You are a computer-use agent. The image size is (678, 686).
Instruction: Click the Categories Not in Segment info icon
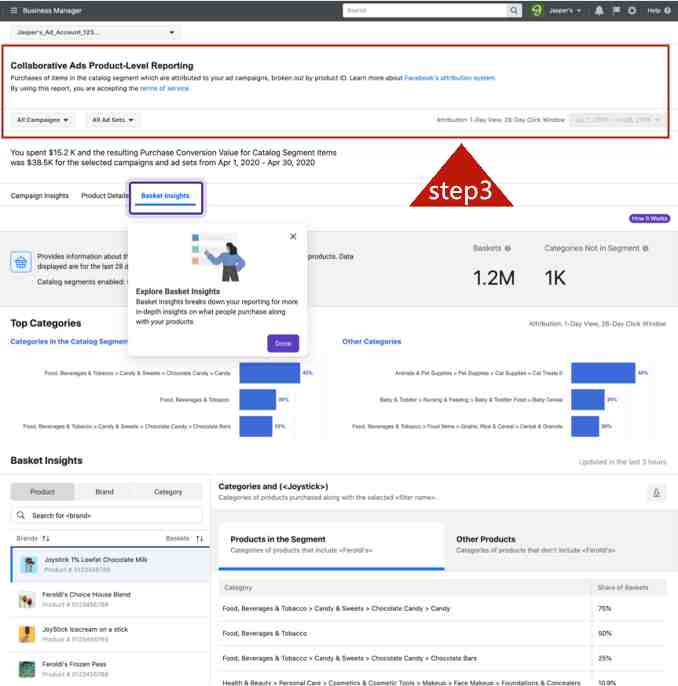click(x=646, y=248)
